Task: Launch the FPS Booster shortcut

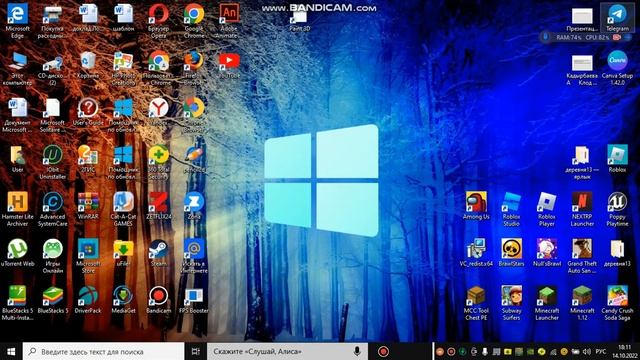Action: [194, 296]
